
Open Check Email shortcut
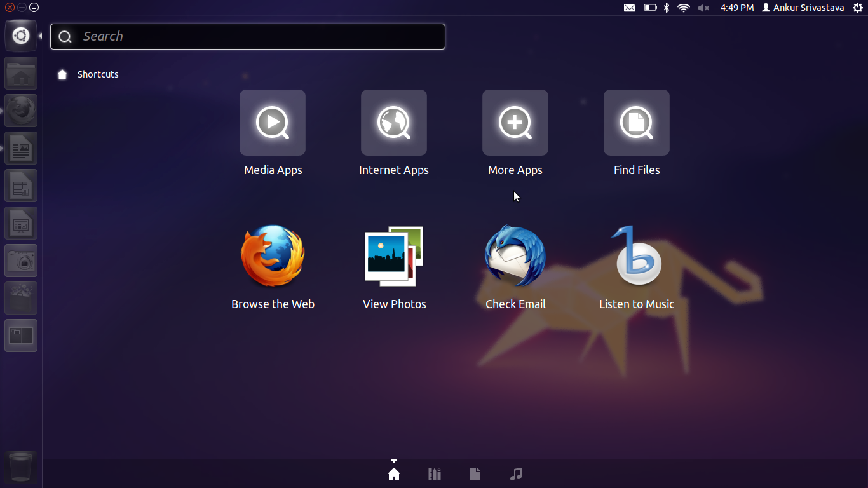[x=515, y=257]
